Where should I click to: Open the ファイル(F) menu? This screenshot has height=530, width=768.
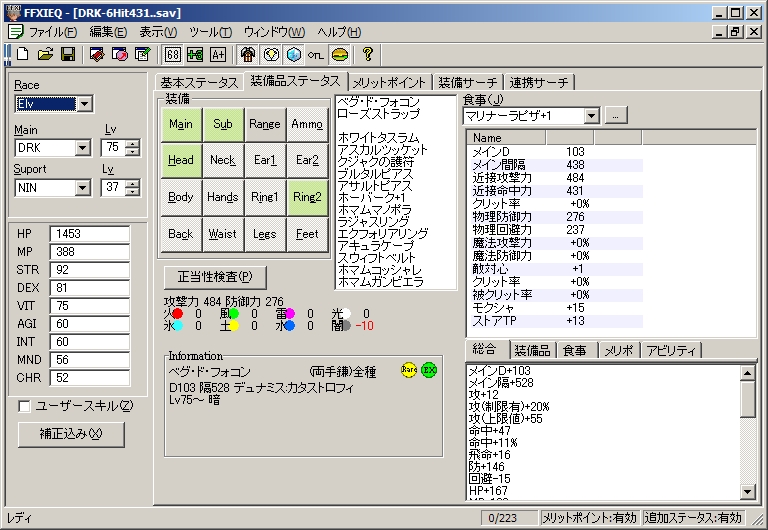53,32
